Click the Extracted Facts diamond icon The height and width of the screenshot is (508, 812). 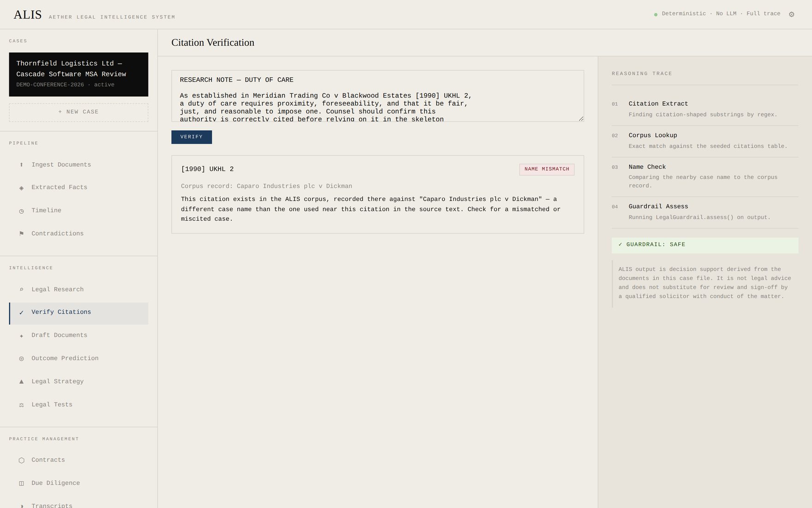(x=21, y=188)
